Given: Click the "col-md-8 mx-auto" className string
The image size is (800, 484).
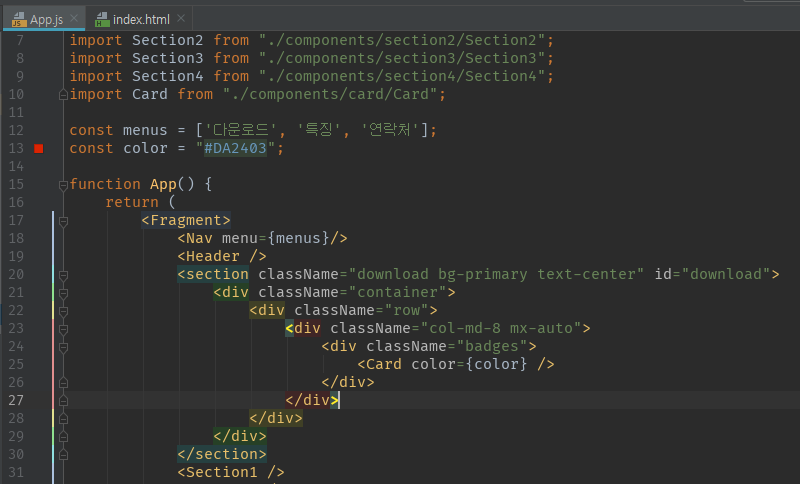Looking at the screenshot, I should pyautogui.click(x=501, y=328).
